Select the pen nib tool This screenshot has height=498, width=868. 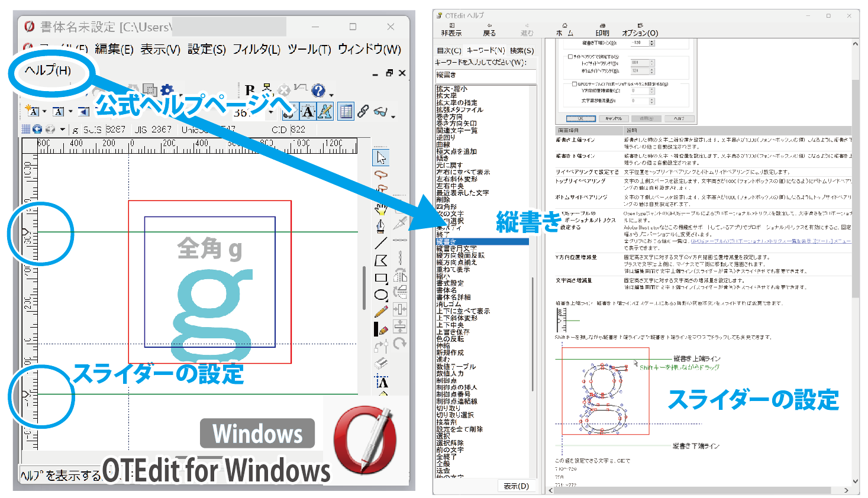tap(380, 225)
